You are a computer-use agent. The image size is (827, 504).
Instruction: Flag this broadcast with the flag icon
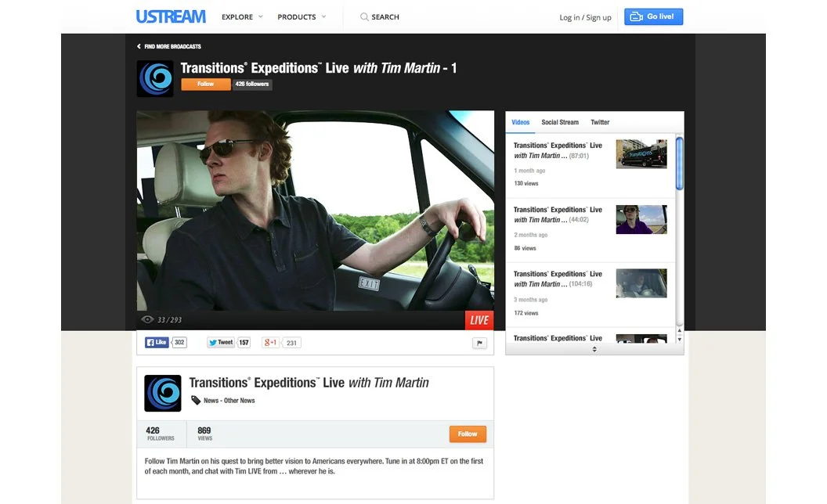pyautogui.click(x=479, y=344)
